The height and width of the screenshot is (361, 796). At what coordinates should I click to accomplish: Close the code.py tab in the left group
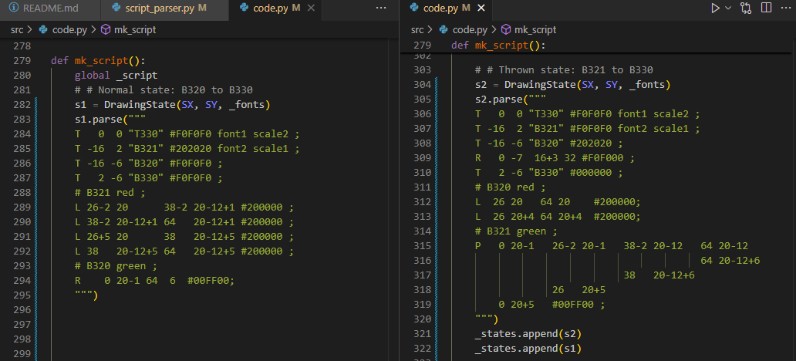(311, 8)
